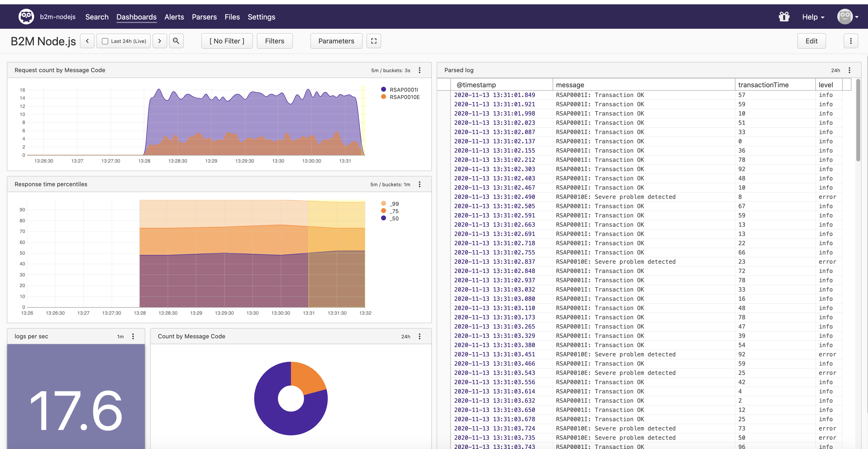
Task: Click the magnifier zoom icon
Action: point(176,41)
